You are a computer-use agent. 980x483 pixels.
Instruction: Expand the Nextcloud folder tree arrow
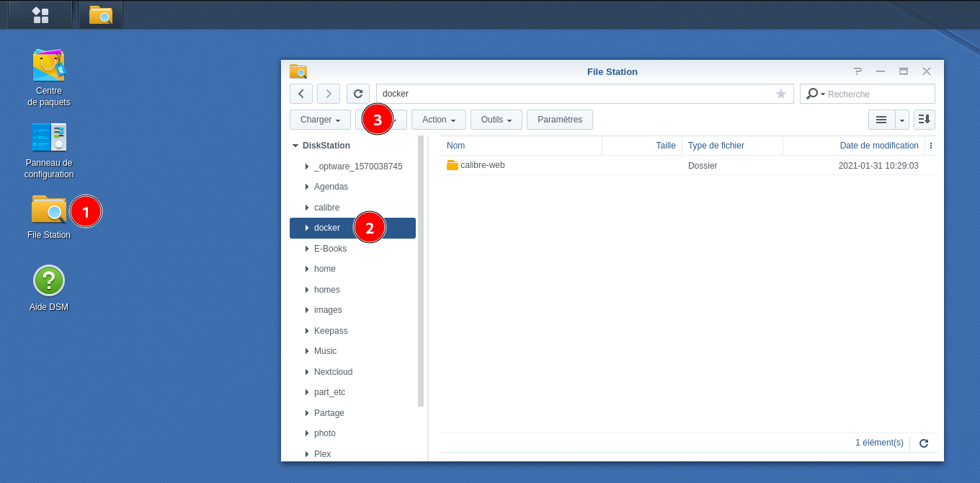click(x=307, y=372)
